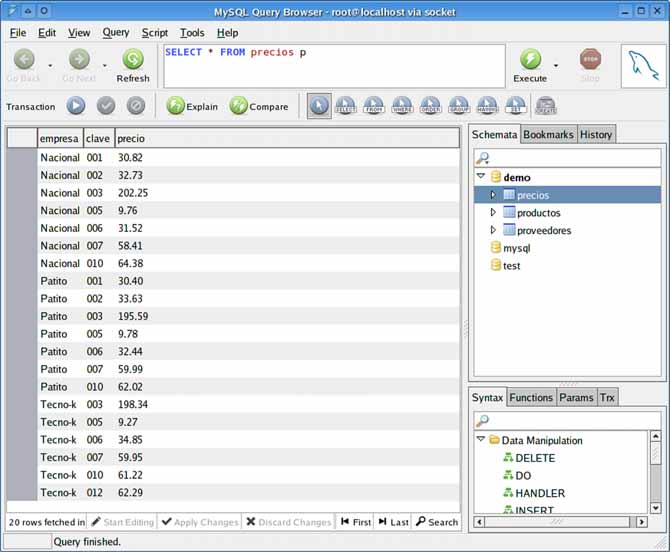Click the demo database icon
Viewport: 670px width, 552px height.
pyautogui.click(x=496, y=177)
